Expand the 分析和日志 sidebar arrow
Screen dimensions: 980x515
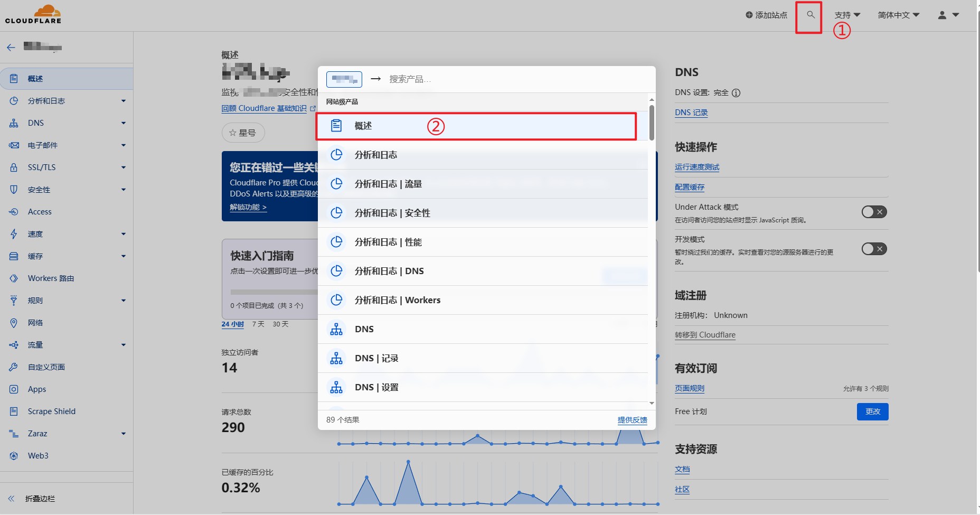tap(124, 101)
